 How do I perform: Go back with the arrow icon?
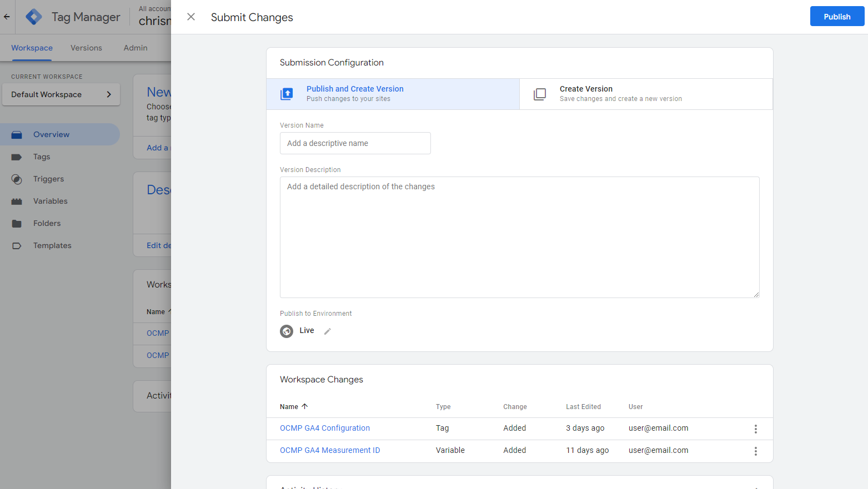click(7, 17)
